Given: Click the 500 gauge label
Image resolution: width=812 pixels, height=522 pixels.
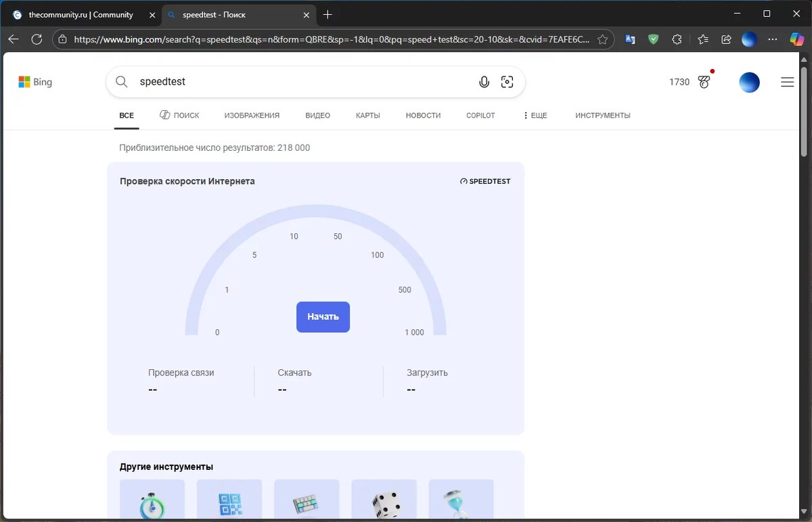Looking at the screenshot, I should (405, 290).
